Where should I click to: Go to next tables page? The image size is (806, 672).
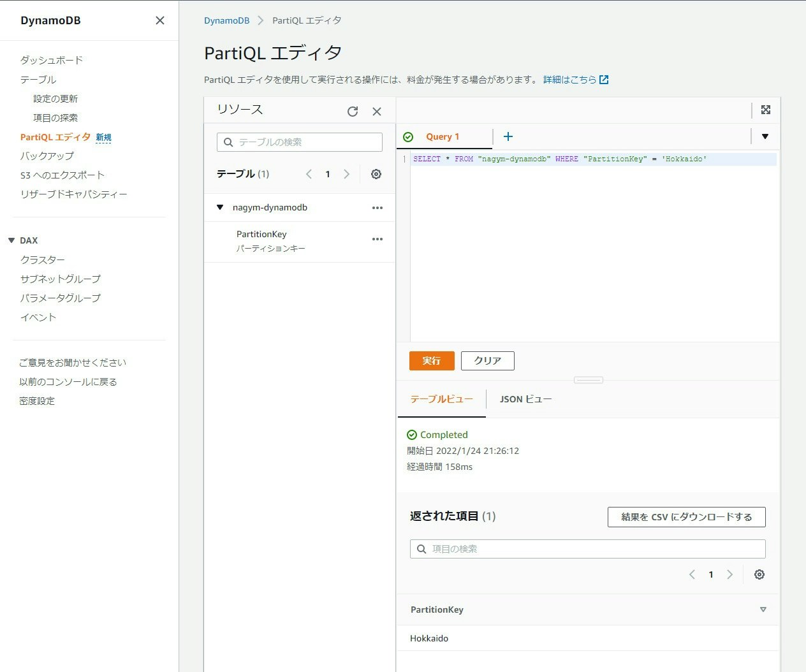coord(347,174)
